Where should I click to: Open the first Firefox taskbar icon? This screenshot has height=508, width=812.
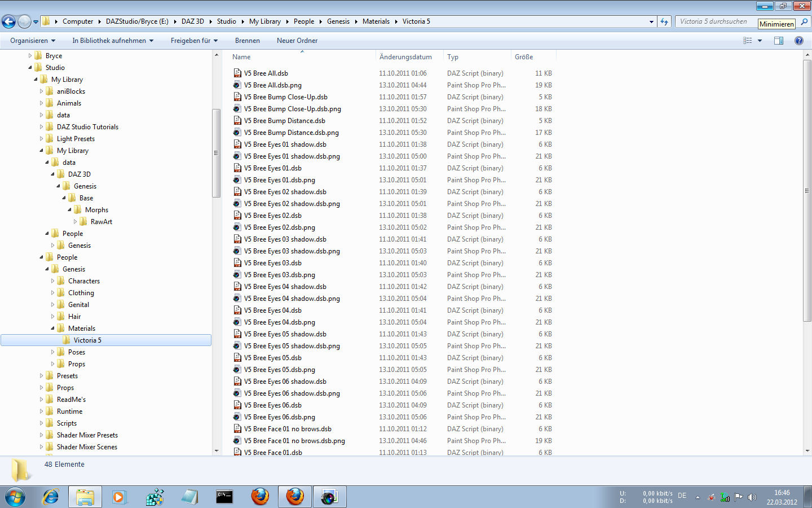(x=260, y=497)
